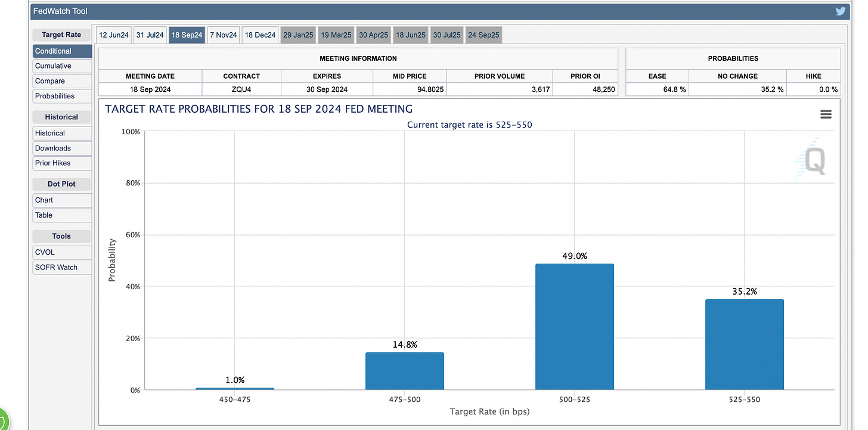Open the CVOL tool
Viewport: 868px width, 430px height.
tap(62, 252)
